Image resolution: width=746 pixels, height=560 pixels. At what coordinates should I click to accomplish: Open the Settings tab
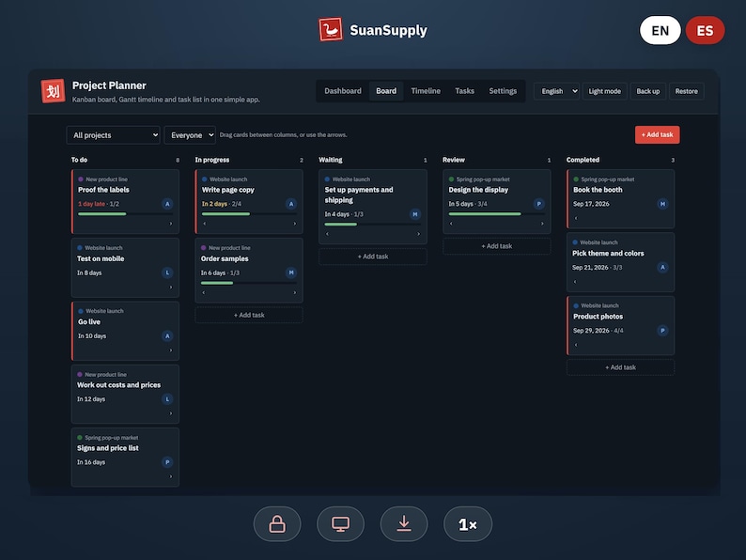503,91
